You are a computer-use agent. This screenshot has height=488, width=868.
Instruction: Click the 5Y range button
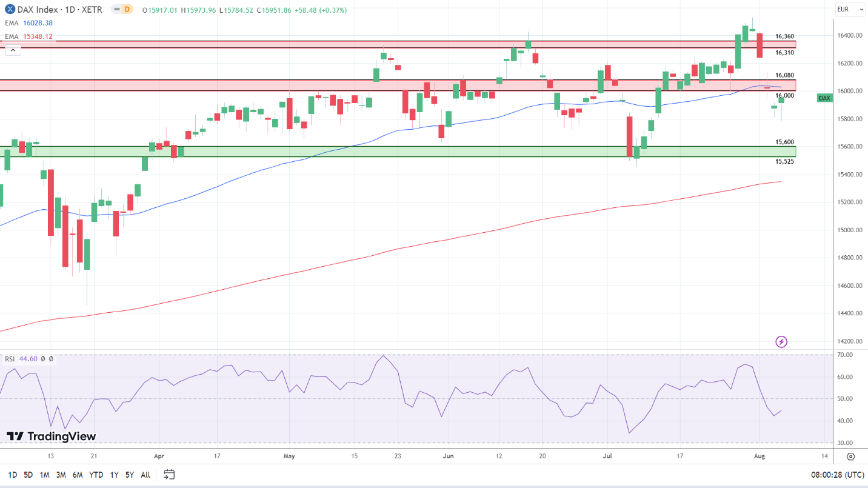129,475
